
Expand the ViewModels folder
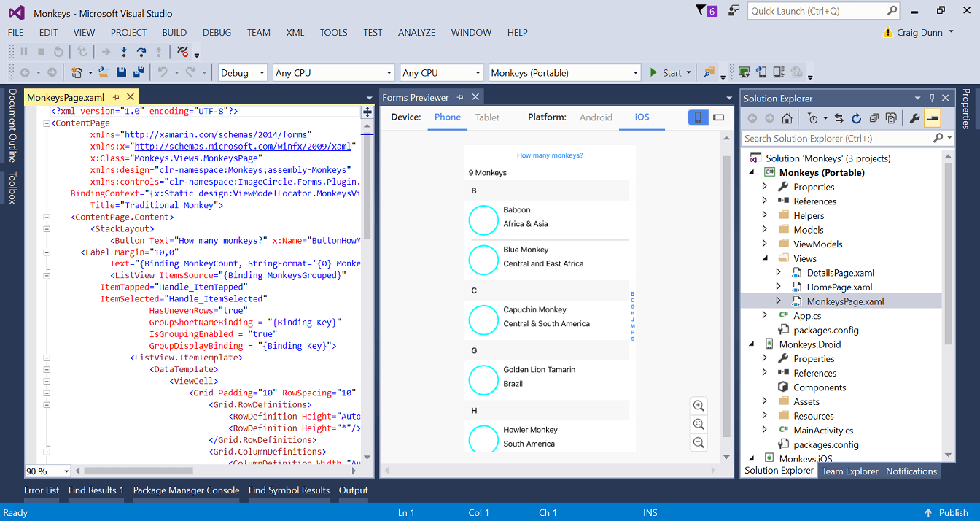coord(764,244)
